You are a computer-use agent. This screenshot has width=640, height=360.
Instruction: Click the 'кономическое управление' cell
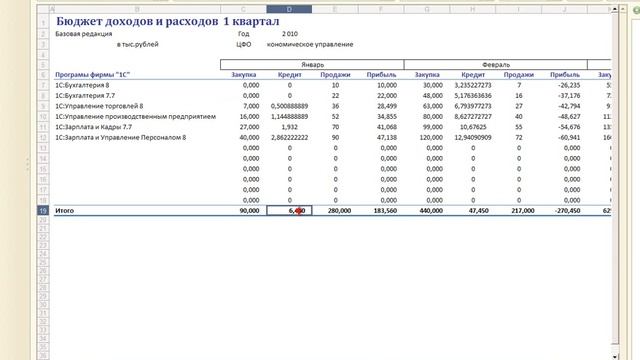pyautogui.click(x=310, y=44)
